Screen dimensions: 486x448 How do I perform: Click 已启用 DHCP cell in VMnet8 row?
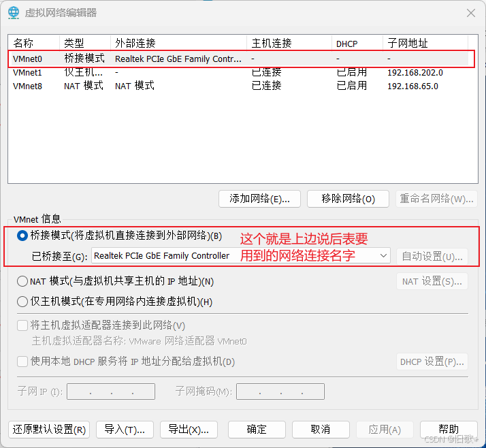(352, 86)
